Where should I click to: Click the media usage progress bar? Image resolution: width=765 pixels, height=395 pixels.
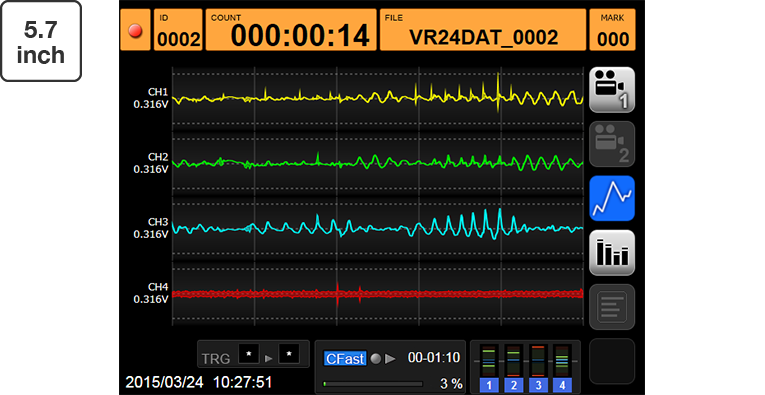(373, 384)
